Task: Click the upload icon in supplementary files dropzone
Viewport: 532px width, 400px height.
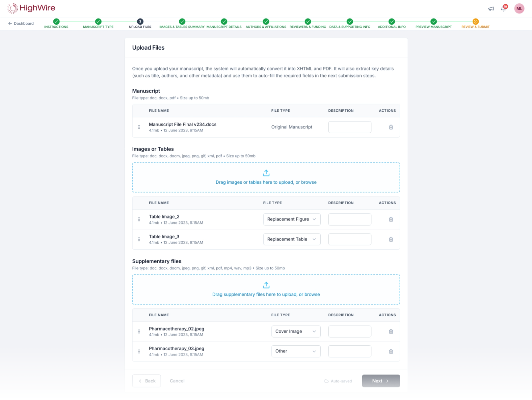Action: click(266, 285)
